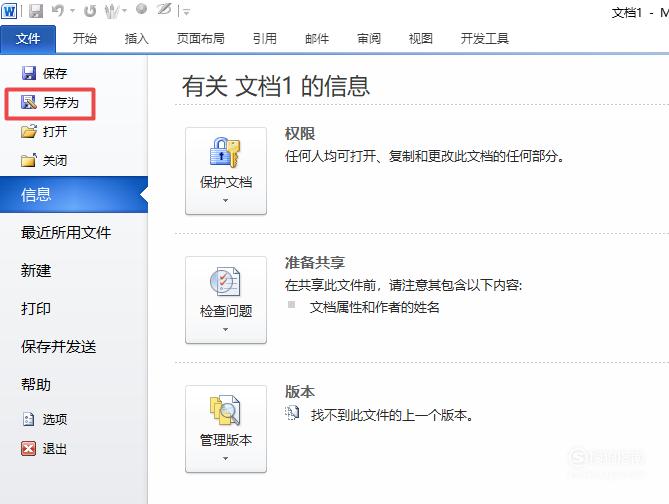Switch to the 插入 ribbon tab
This screenshot has width=669, height=504.
pos(136,39)
